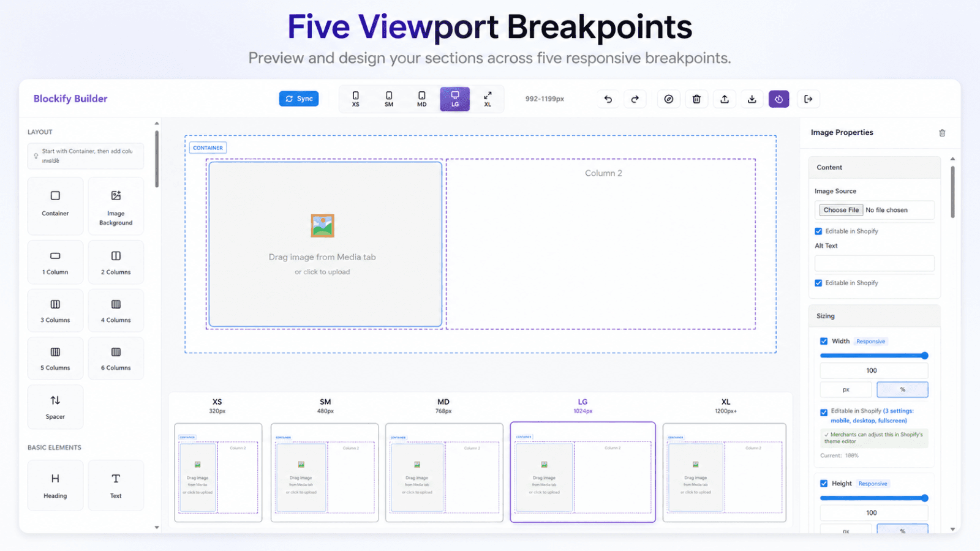The image size is (980, 551).
Task: Add an Image Background element
Action: tap(116, 206)
